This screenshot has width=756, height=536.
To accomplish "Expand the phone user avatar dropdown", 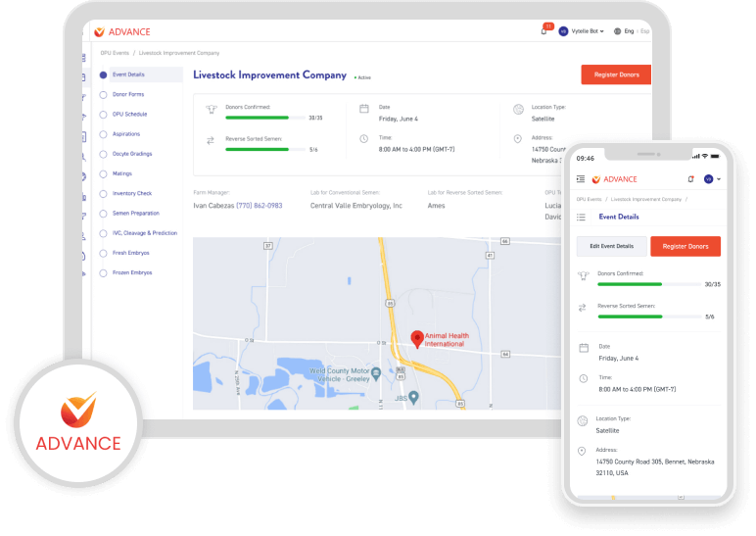I will click(x=712, y=179).
